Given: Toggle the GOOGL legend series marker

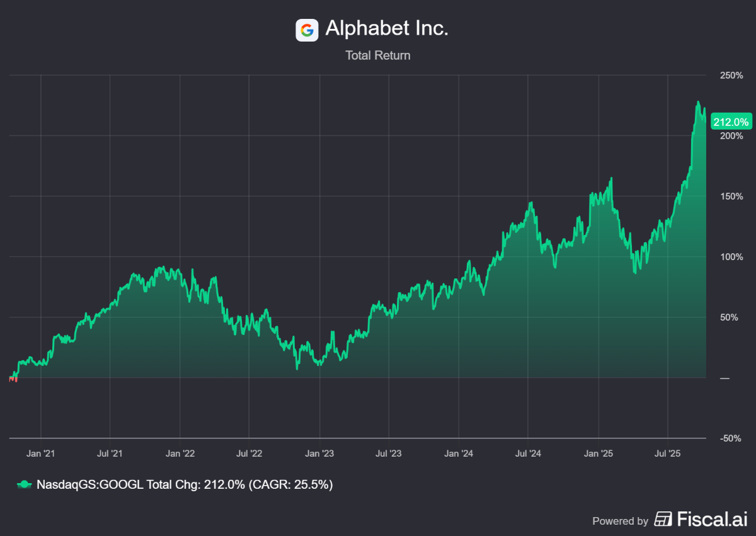Looking at the screenshot, I should pyautogui.click(x=23, y=484).
